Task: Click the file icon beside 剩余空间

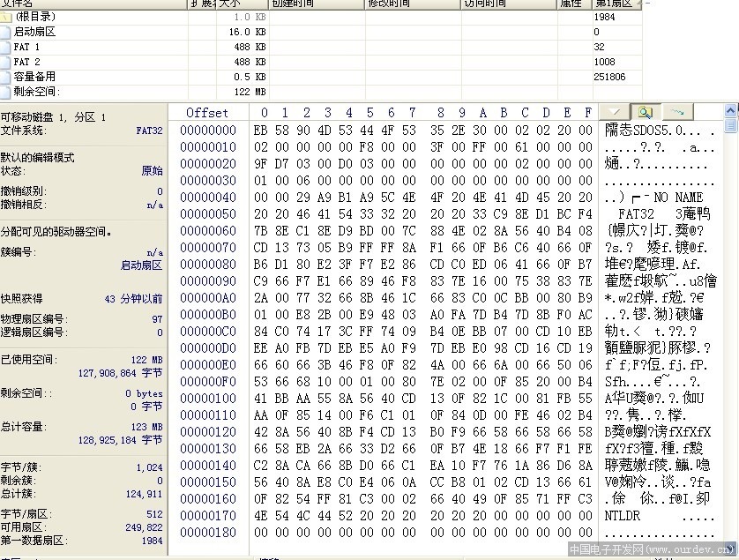Action: [6, 92]
